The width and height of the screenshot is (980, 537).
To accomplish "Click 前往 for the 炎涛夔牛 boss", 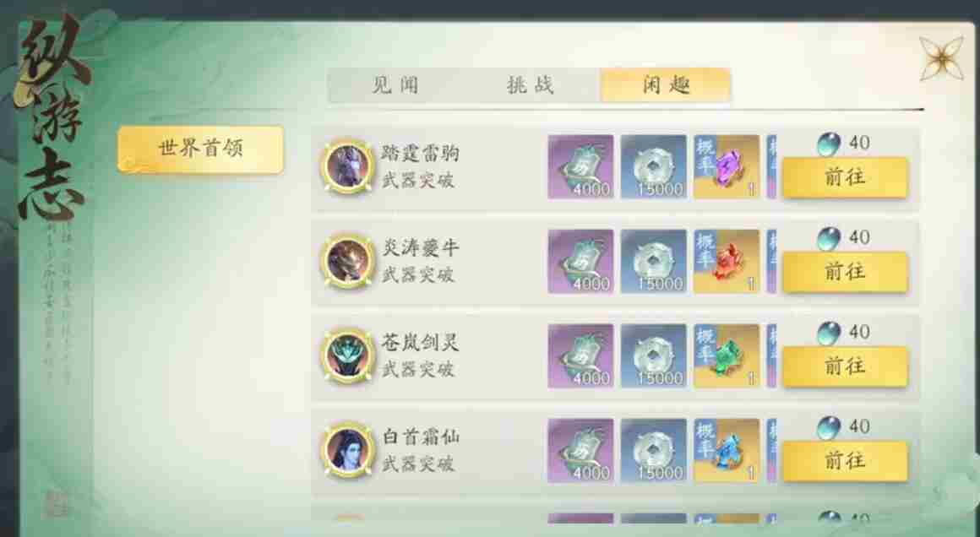I will tap(845, 272).
